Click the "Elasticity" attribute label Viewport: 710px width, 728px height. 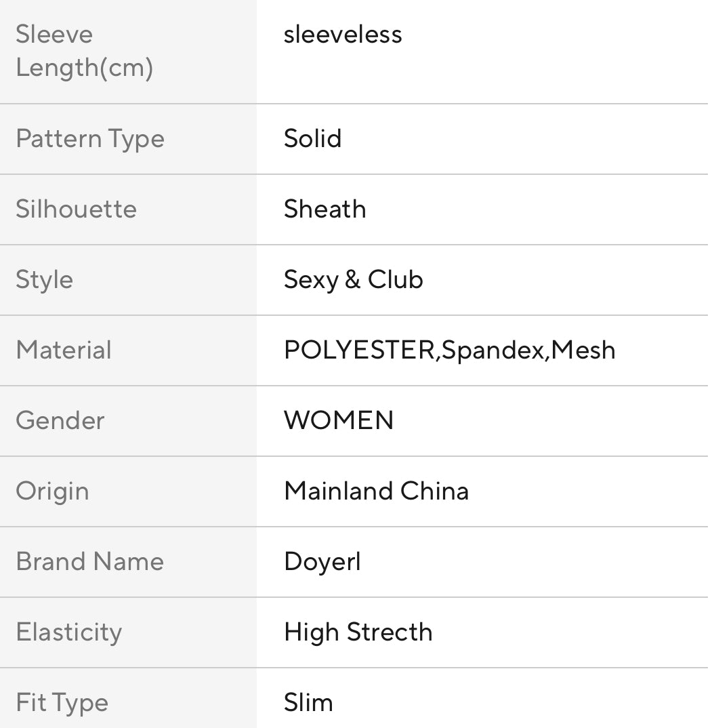(x=68, y=632)
